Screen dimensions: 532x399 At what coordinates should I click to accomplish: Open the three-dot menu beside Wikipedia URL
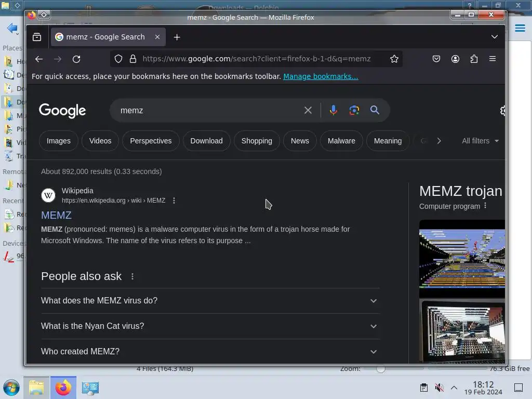click(x=174, y=201)
